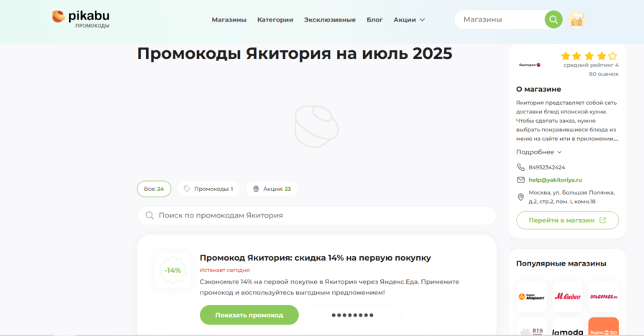Expand the Подробнее store description
The width and height of the screenshot is (644, 336).
pyautogui.click(x=538, y=152)
